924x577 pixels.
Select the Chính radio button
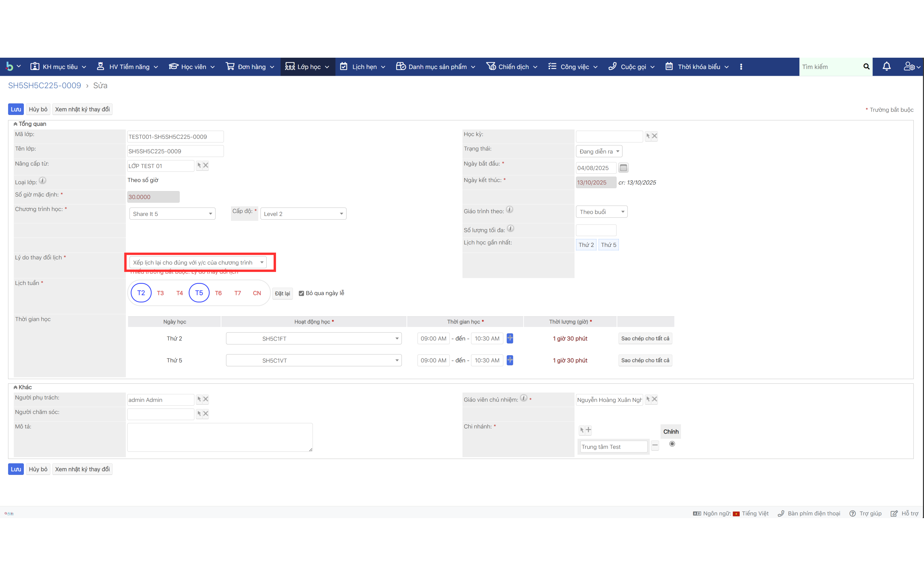[x=672, y=444]
